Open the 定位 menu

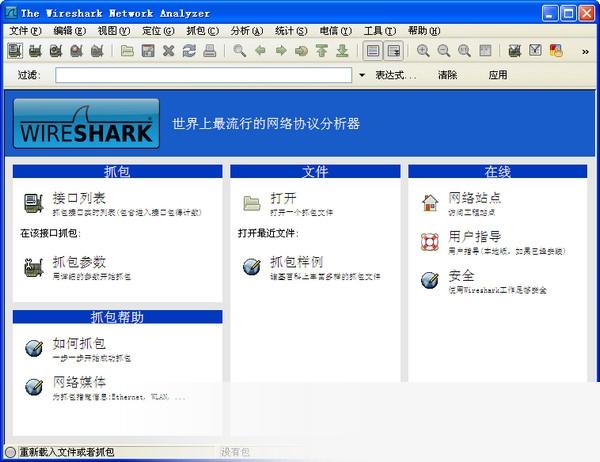(x=158, y=31)
